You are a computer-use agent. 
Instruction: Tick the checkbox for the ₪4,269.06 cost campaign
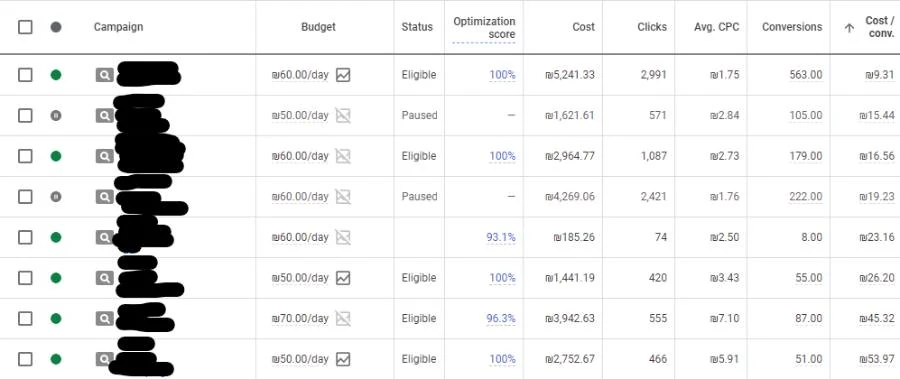pyautogui.click(x=25, y=197)
